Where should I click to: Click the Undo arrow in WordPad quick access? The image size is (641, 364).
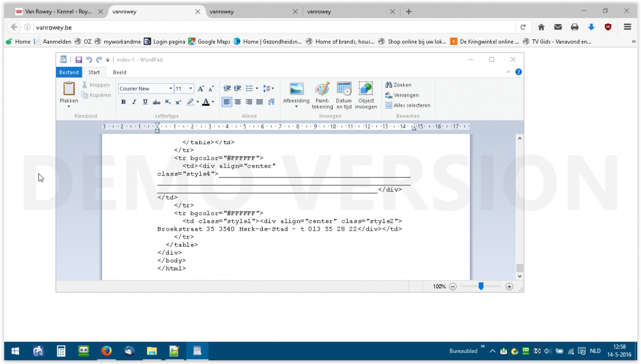pos(89,60)
